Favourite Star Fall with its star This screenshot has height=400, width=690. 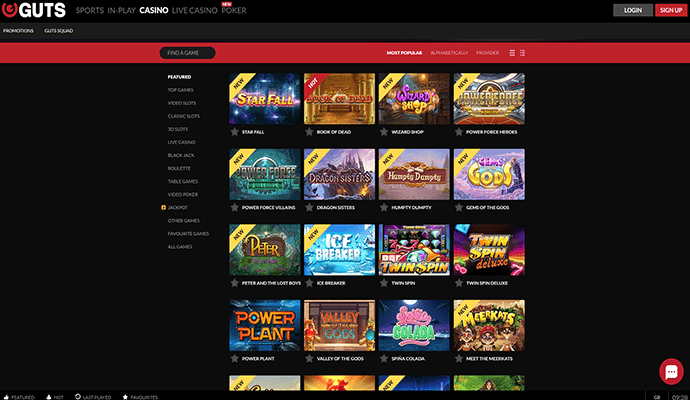pyautogui.click(x=234, y=131)
